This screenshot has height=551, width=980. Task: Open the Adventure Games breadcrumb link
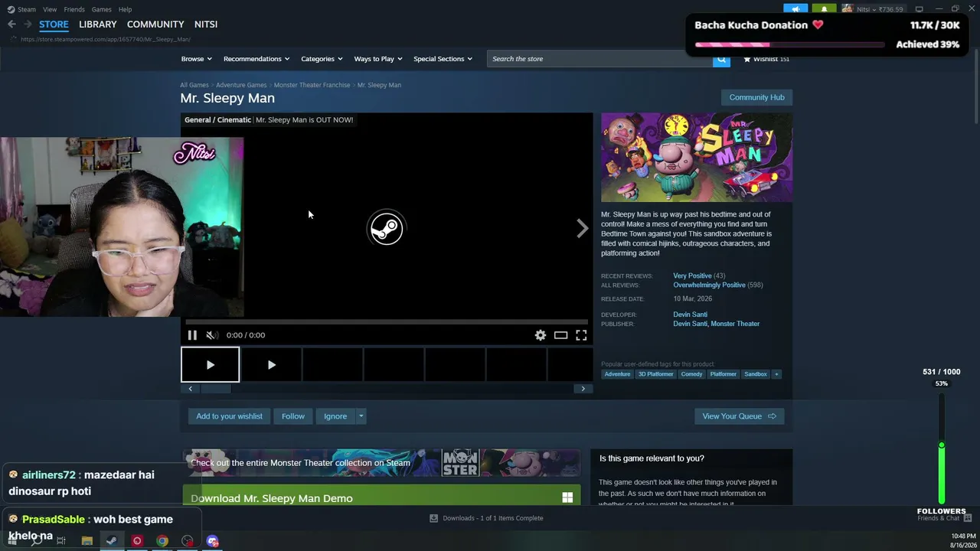241,85
